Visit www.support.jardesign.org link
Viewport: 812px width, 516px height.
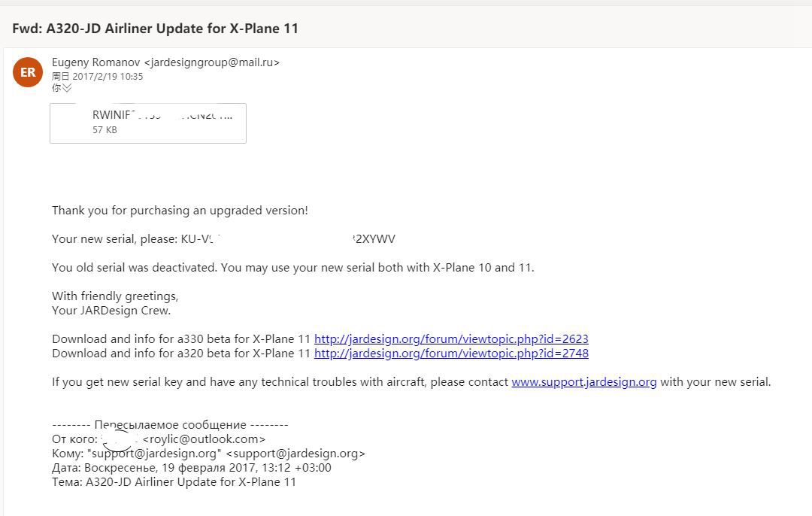coord(583,382)
